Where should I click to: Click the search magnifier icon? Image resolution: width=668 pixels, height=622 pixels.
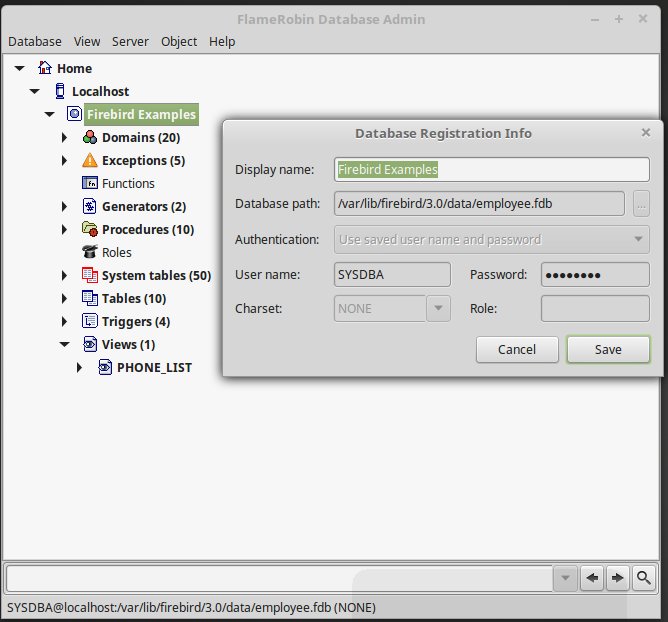click(644, 578)
